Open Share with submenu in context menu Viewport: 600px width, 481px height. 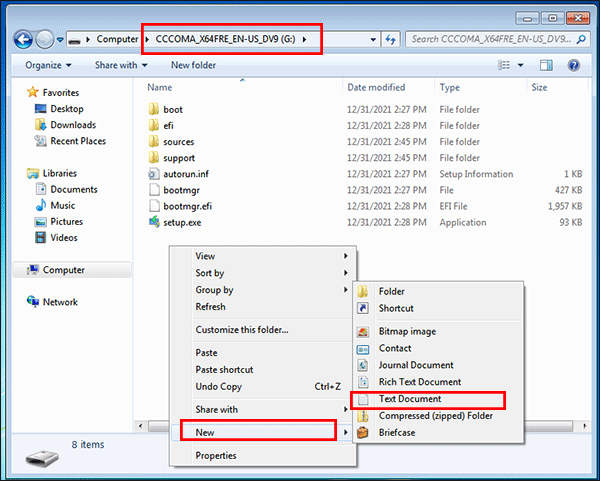(263, 409)
